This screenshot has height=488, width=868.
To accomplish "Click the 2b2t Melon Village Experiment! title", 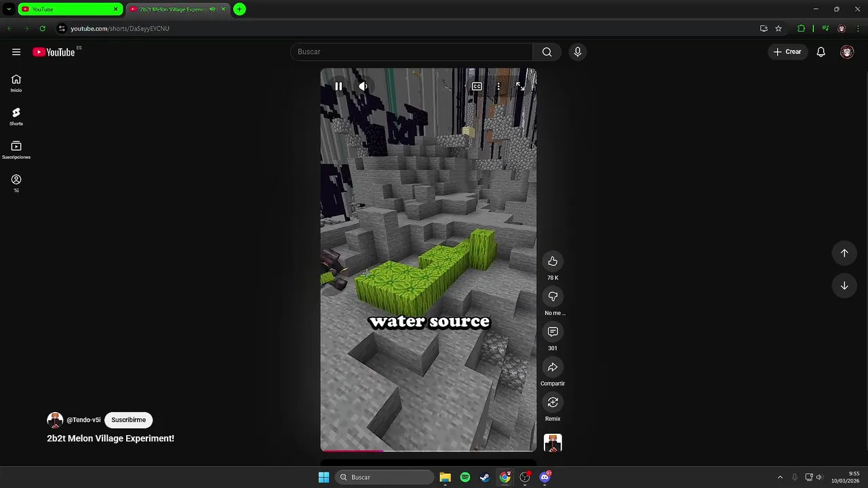I will tap(111, 439).
